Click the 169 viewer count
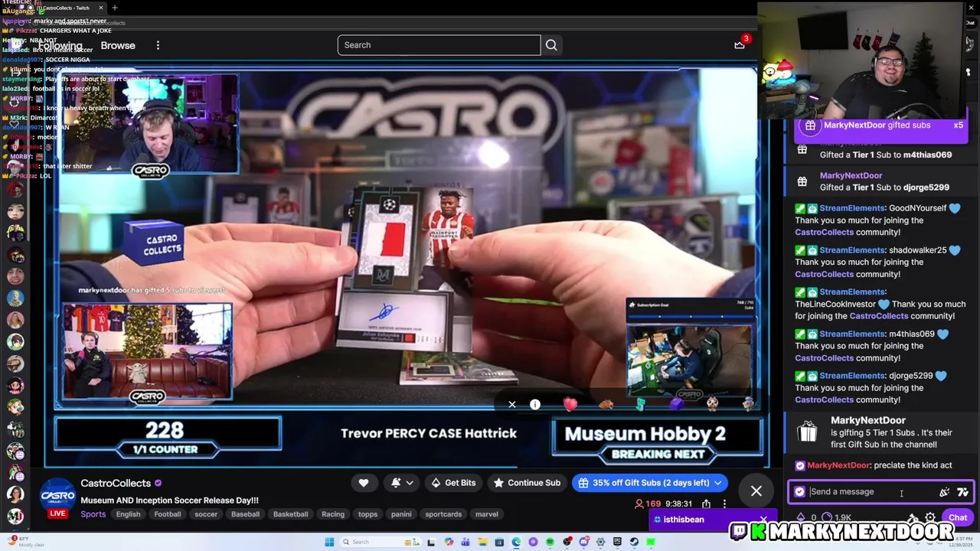Image resolution: width=980 pixels, height=551 pixels. (x=648, y=504)
